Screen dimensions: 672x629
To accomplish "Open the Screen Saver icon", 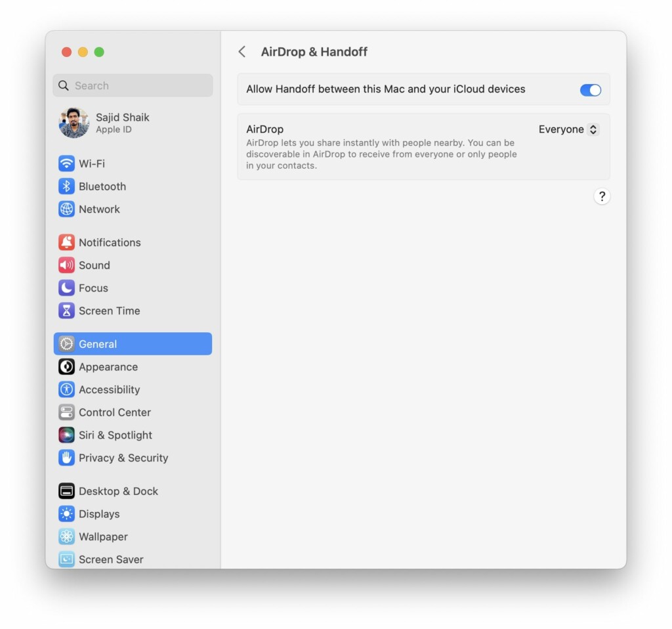I will point(66,559).
